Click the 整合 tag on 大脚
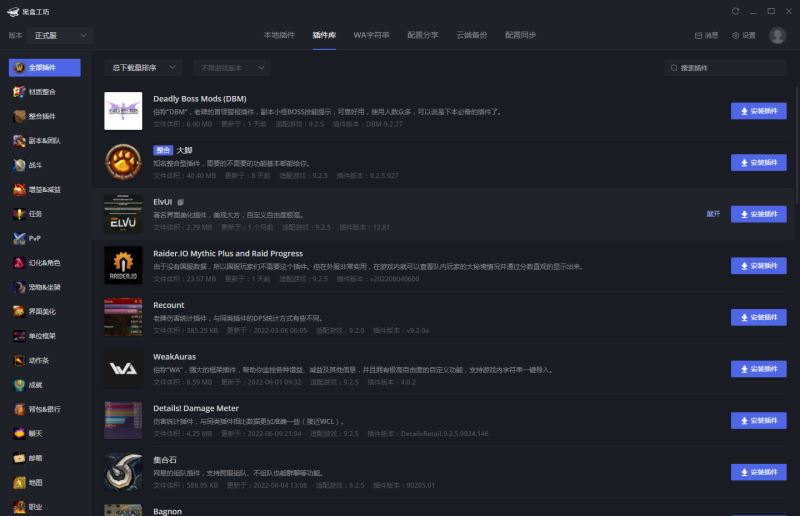The width and height of the screenshot is (800, 516). (x=163, y=150)
